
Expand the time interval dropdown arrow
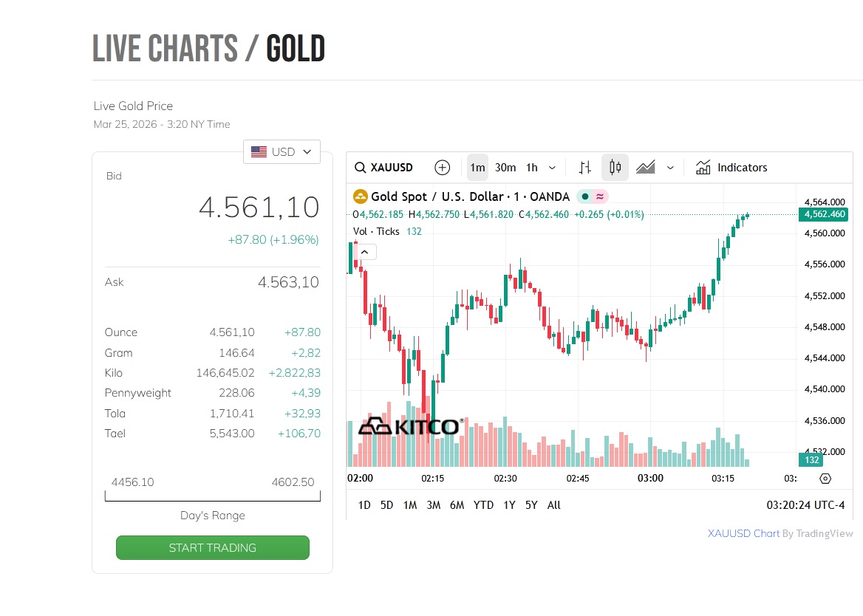(x=552, y=168)
